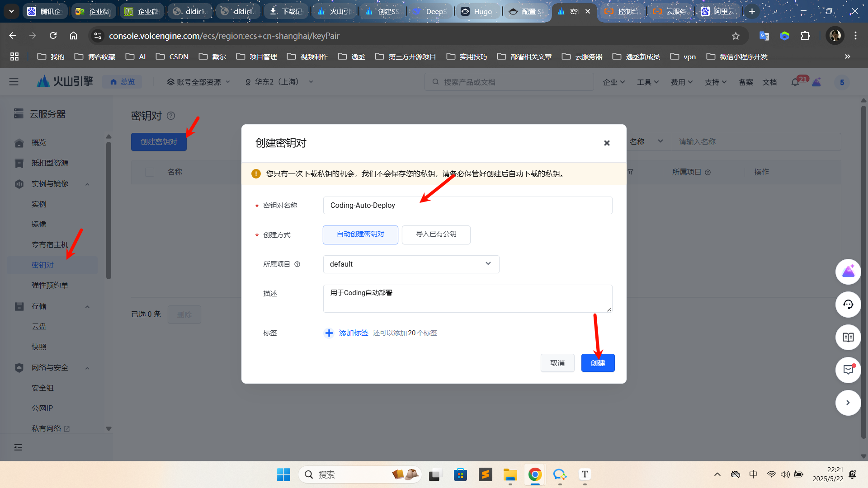Screen dimensions: 868x488
Task: Open the documentation book floating icon
Action: (x=848, y=337)
